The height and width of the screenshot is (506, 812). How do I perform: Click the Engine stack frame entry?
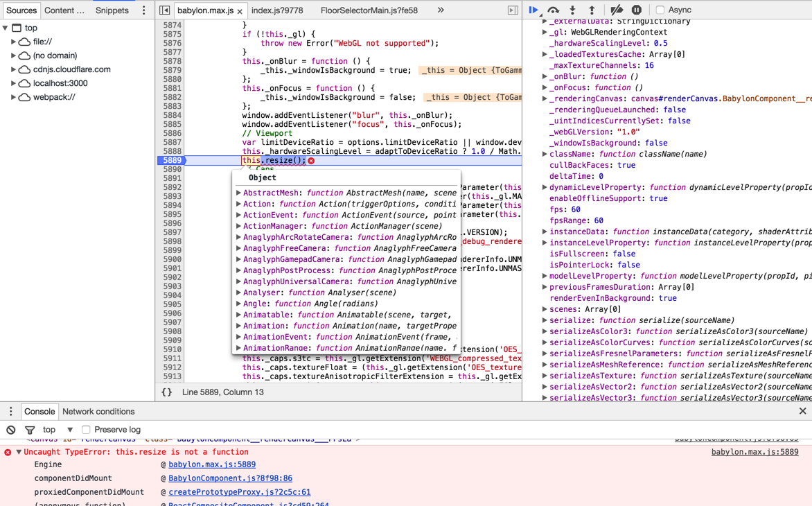pyautogui.click(x=48, y=464)
